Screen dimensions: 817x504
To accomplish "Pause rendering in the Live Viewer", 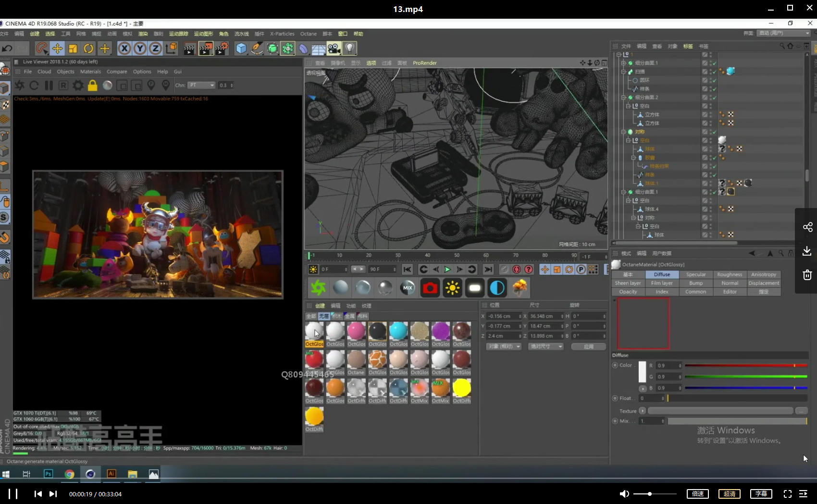I will (x=49, y=86).
